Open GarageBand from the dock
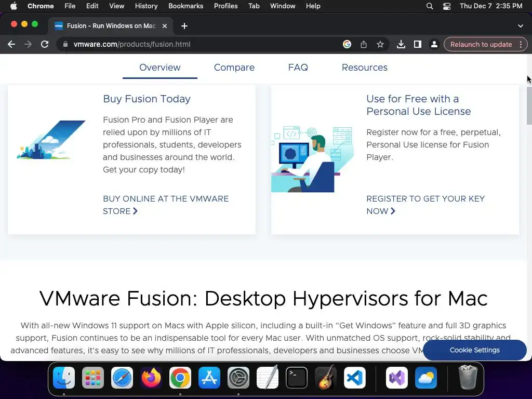 click(x=326, y=378)
